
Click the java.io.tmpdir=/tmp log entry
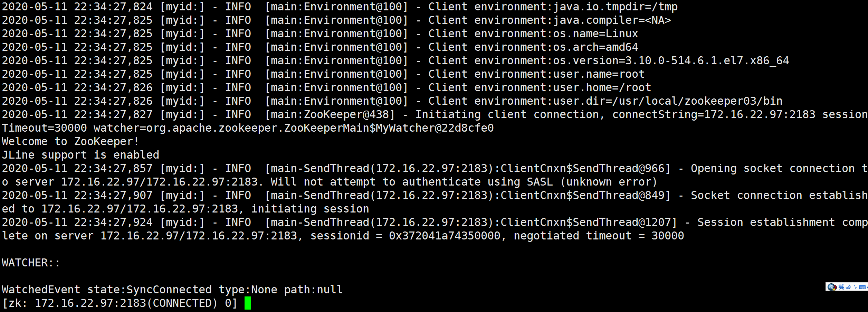(x=616, y=7)
